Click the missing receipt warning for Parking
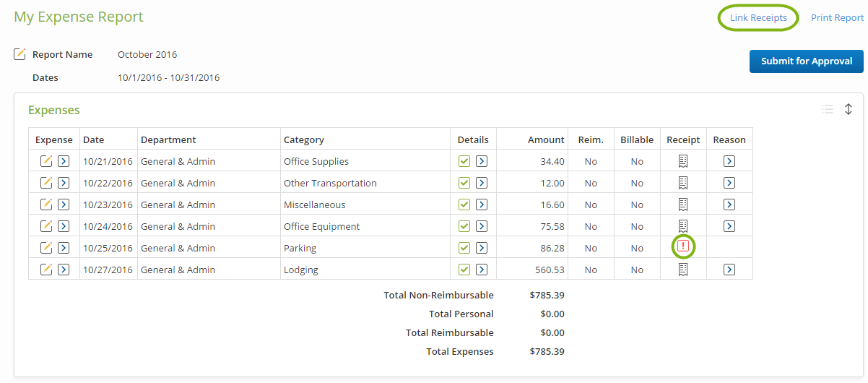The image size is (868, 383). tap(683, 247)
